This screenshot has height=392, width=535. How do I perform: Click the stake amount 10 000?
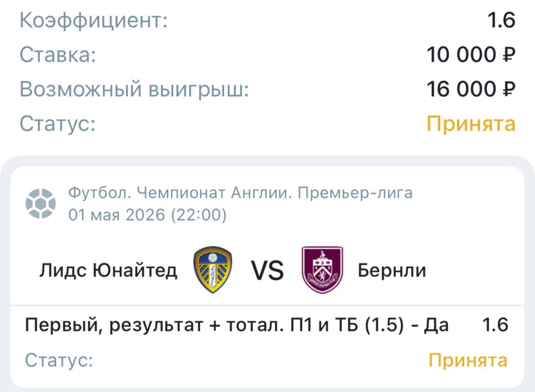click(x=461, y=55)
